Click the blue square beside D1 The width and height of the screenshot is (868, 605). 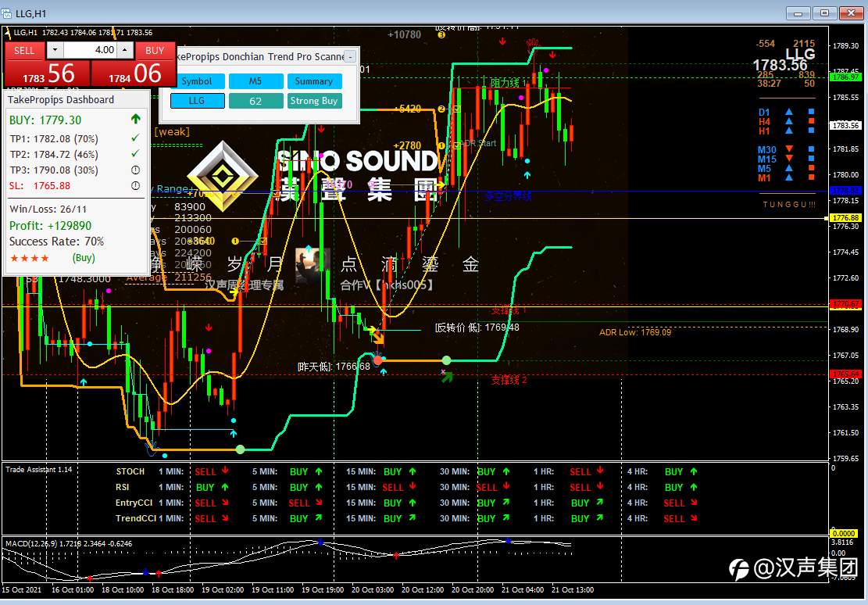[812, 112]
